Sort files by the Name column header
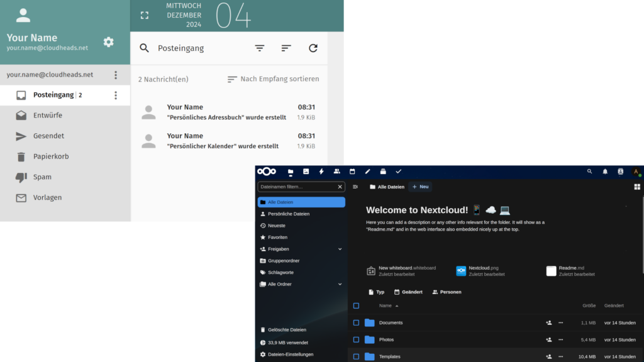Viewport: 644px width, 362px height. tap(389, 306)
